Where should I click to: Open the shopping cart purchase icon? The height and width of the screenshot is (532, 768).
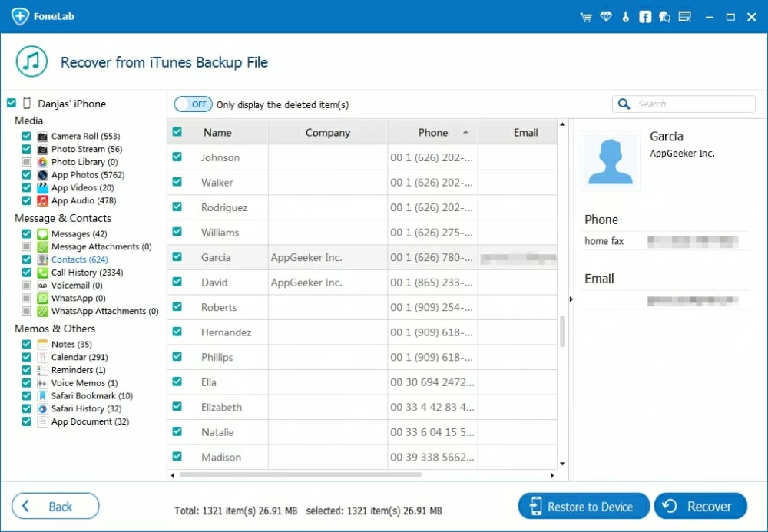click(587, 17)
